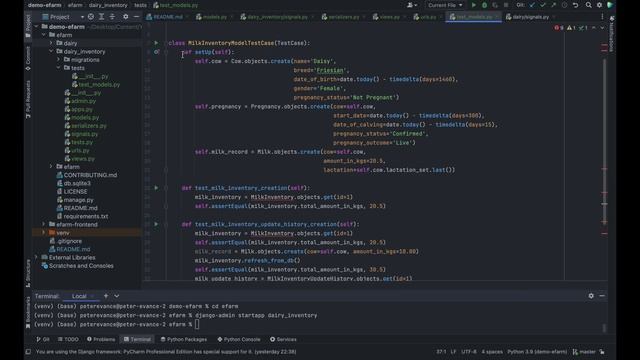Collapse the dairy_inventory folder

point(51,51)
